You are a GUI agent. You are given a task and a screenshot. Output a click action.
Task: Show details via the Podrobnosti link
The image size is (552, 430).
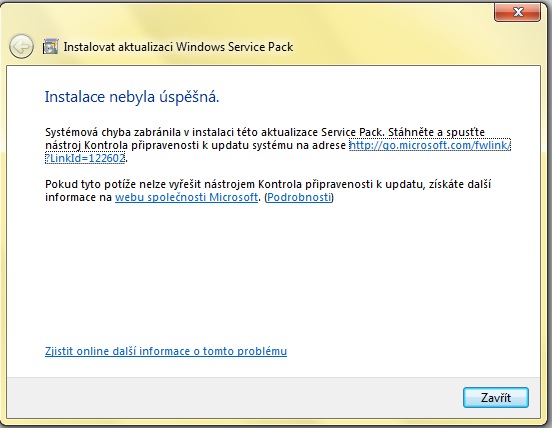click(299, 197)
